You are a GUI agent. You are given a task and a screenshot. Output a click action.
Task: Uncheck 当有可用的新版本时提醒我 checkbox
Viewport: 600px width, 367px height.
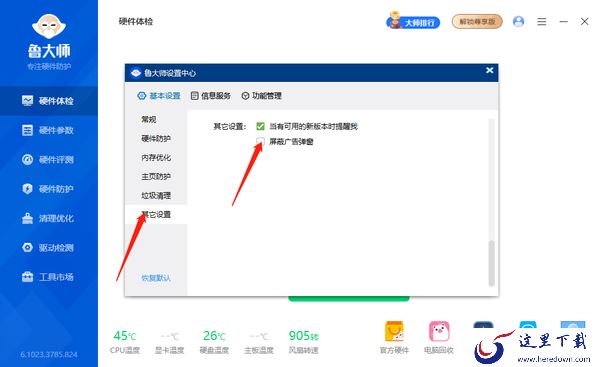click(260, 126)
